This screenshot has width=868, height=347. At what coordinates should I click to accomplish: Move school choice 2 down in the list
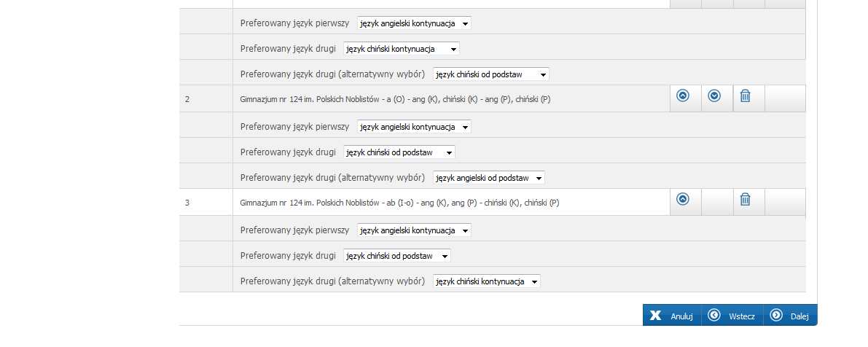click(x=715, y=95)
